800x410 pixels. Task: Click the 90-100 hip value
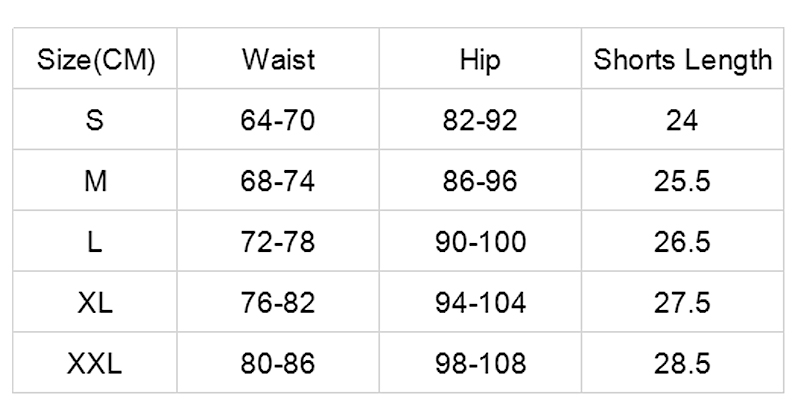(479, 243)
